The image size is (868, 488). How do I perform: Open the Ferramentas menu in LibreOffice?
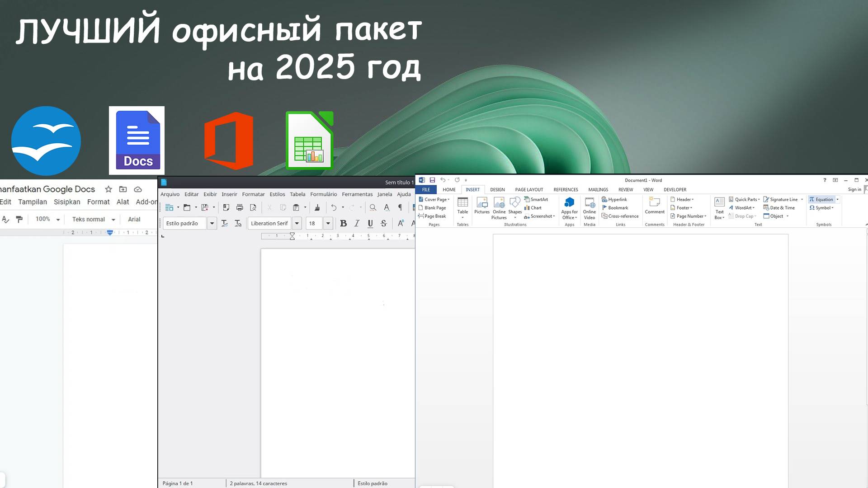(x=357, y=194)
